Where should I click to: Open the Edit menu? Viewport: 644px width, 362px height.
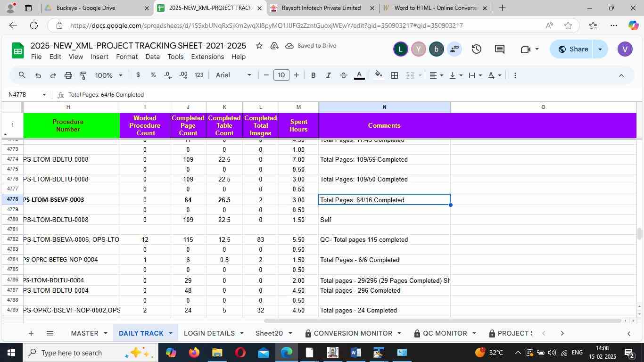[55, 57]
